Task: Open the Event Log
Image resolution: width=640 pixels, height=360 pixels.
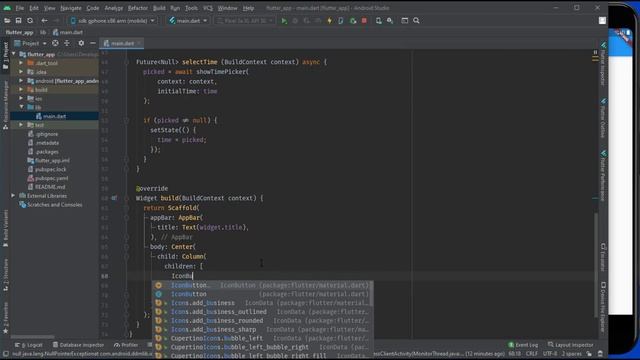Action: pyautogui.click(x=523, y=345)
